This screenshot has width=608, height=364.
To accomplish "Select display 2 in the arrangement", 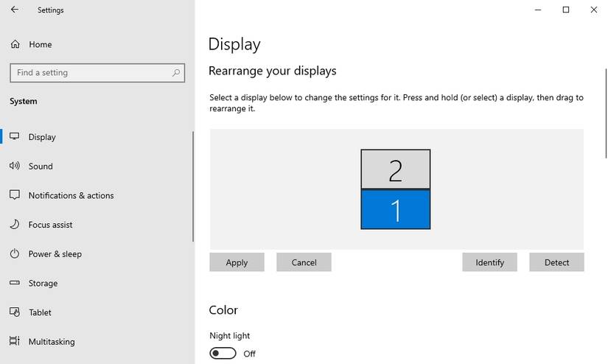I will tap(395, 169).
